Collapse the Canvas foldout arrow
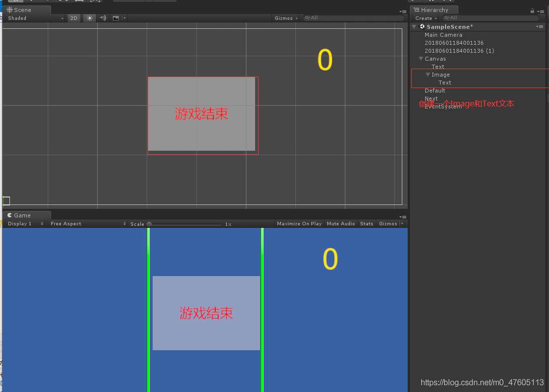This screenshot has height=392, width=549. (421, 59)
